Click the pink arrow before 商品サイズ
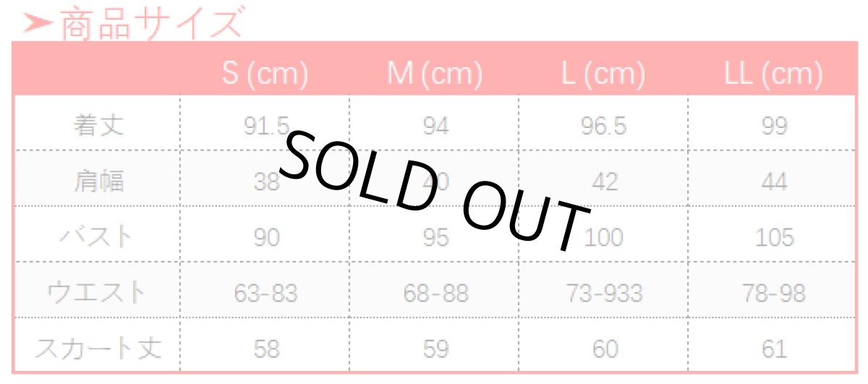This screenshot has width=868, height=384. click(38, 24)
